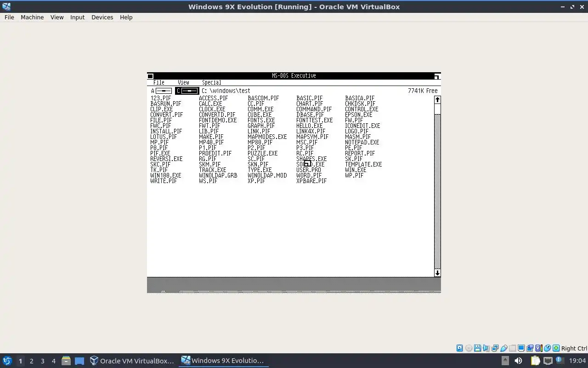
Task: Select TEMPLATE.EXE in the file list
Action: pyautogui.click(x=363, y=164)
